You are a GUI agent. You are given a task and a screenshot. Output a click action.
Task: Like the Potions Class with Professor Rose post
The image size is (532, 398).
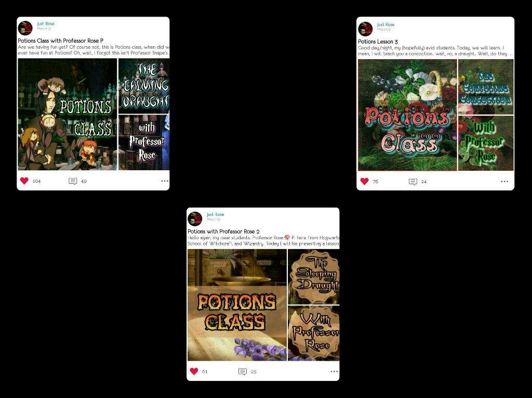(x=24, y=181)
